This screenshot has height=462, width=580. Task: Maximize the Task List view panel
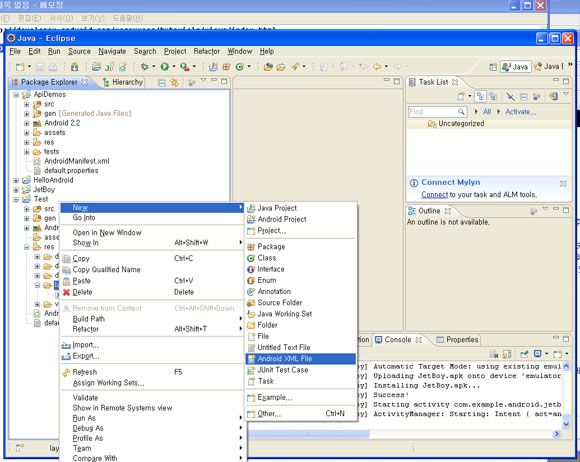[x=566, y=81]
